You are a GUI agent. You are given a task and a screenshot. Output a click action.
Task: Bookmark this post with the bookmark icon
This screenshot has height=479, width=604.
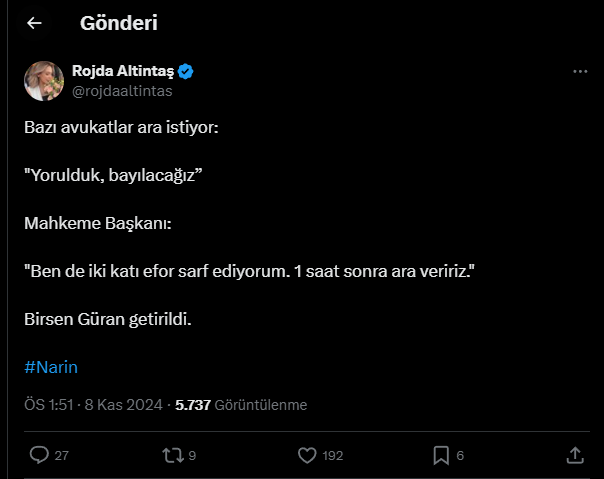coord(441,455)
